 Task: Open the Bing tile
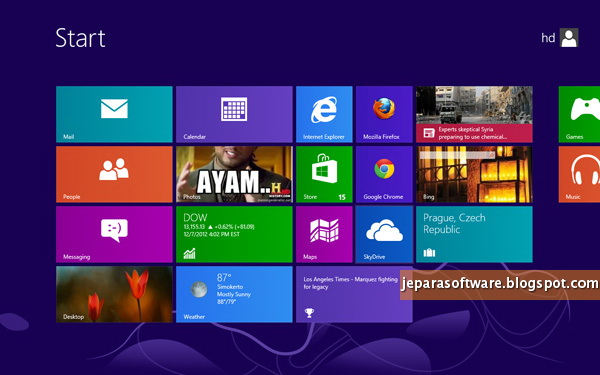point(474,174)
